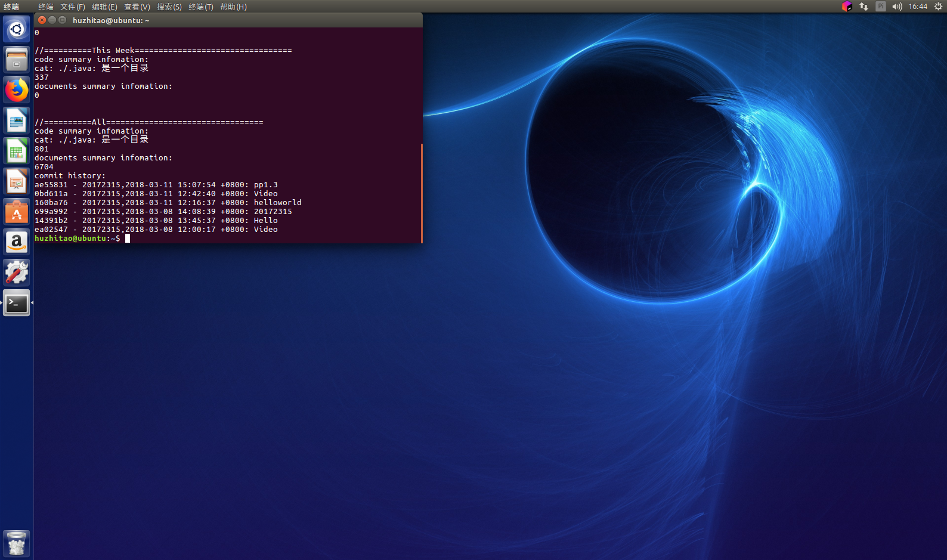Click commit line 14391b2 Hello
The image size is (947, 560).
coord(156,221)
